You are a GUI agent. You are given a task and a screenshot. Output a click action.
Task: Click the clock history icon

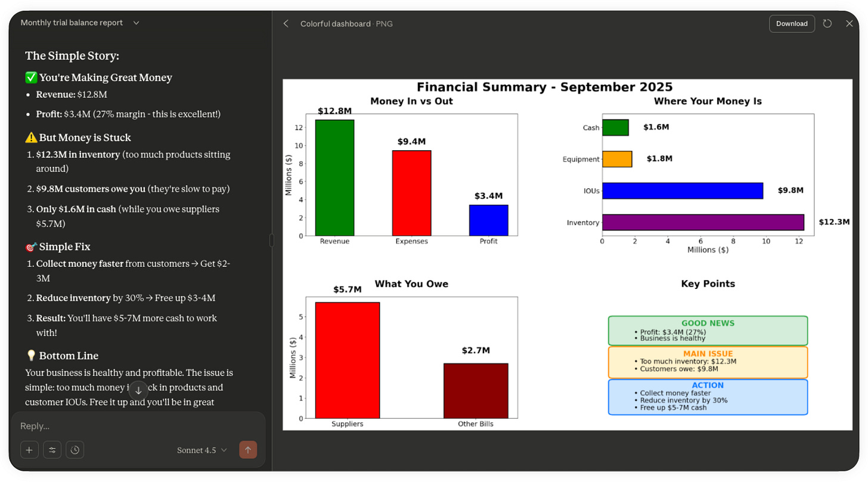click(x=75, y=450)
